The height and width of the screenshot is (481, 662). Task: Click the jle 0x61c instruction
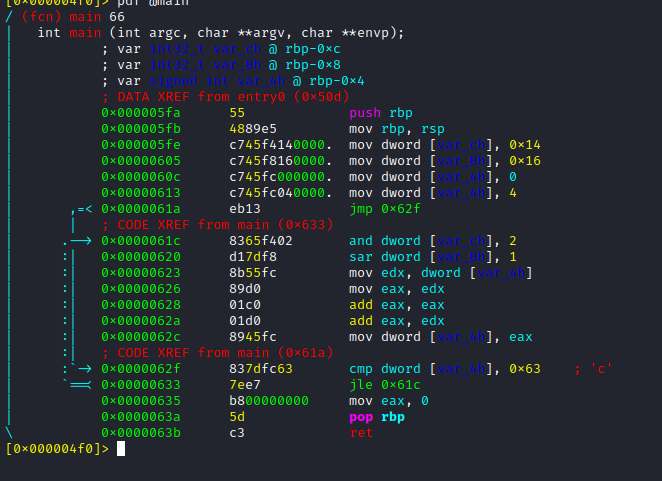coord(383,385)
